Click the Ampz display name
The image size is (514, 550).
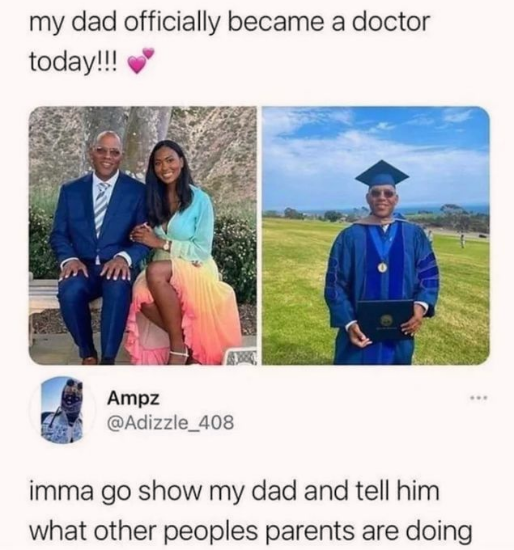tap(133, 400)
